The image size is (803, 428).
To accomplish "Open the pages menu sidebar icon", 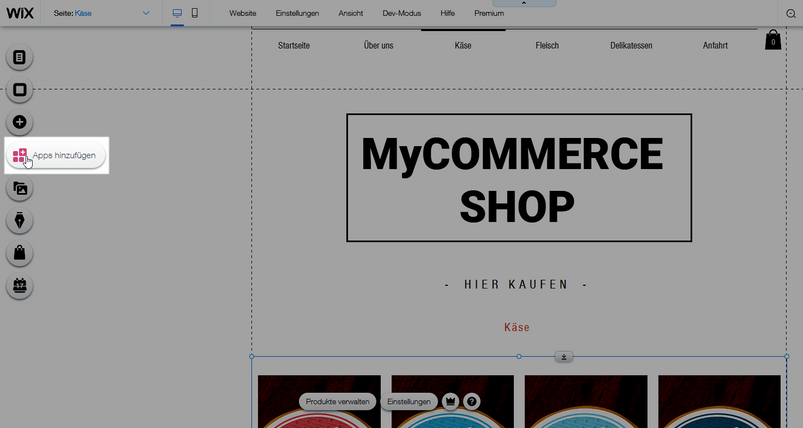I will (x=19, y=57).
